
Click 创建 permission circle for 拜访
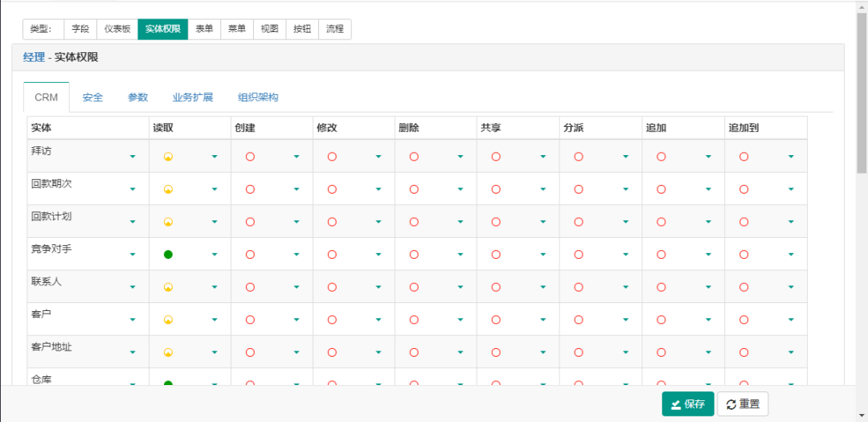[250, 157]
